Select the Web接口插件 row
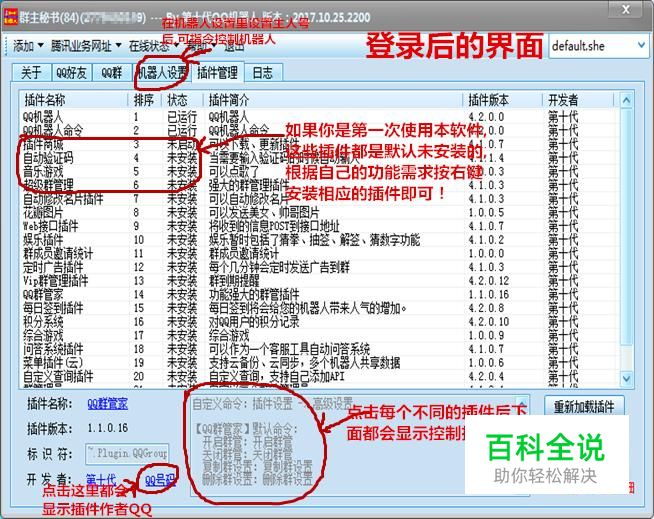Screen dimensions: 654x519 coord(319,226)
